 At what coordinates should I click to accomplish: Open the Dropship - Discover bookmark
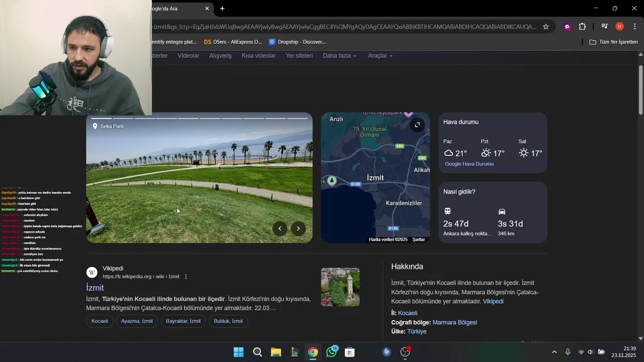coord(297,42)
